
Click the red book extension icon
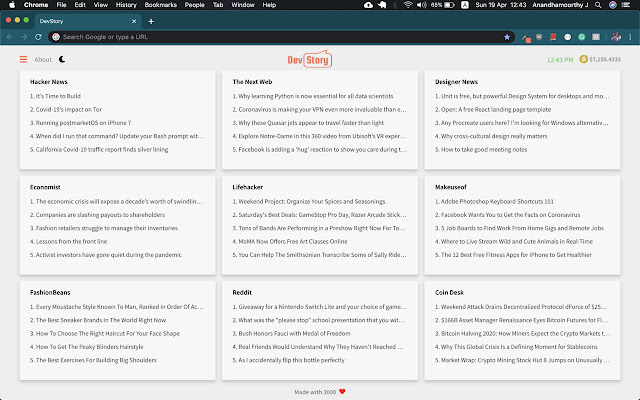click(x=553, y=37)
